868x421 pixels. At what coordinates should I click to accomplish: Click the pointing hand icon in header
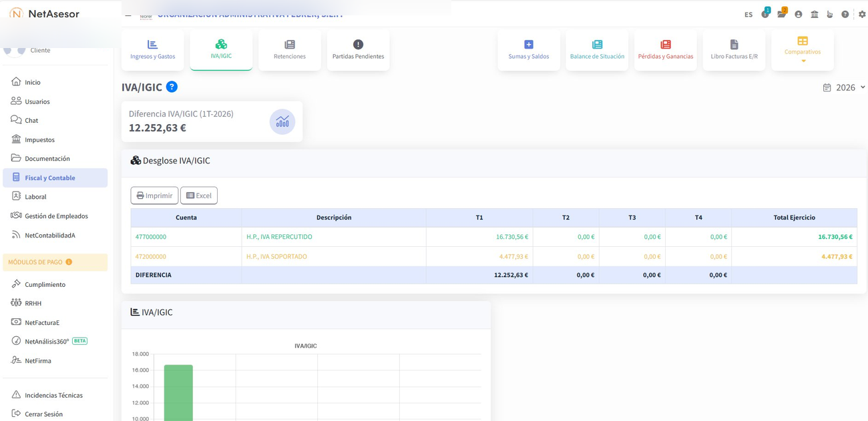point(830,14)
